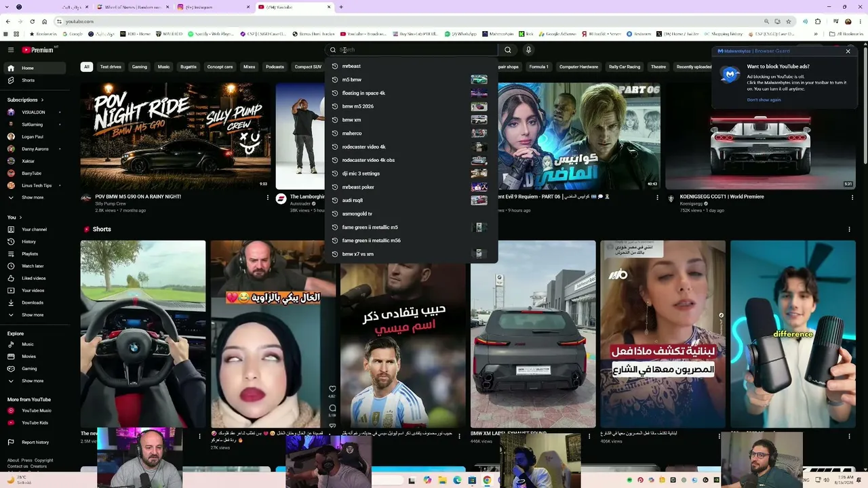This screenshot has width=868, height=488.
Task: Expand Show more under Explore section
Action: 34,381
